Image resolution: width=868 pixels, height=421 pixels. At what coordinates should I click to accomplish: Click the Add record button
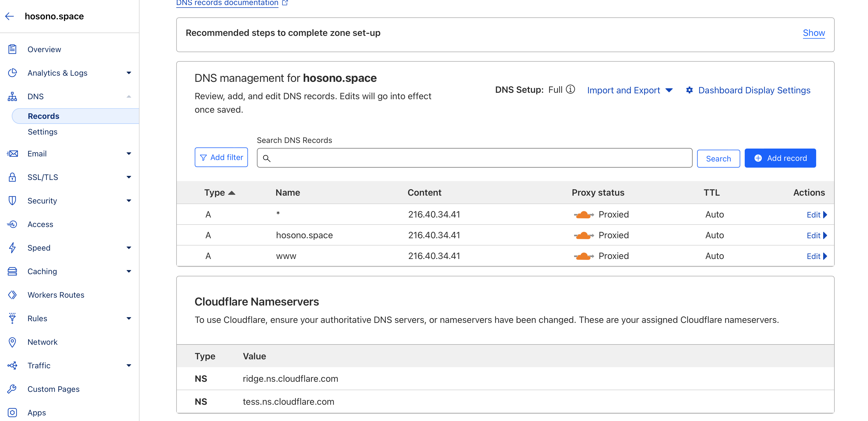[x=780, y=158]
